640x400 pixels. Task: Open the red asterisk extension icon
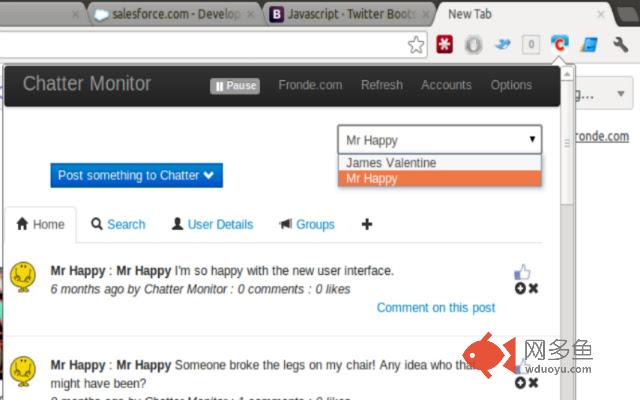[444, 44]
